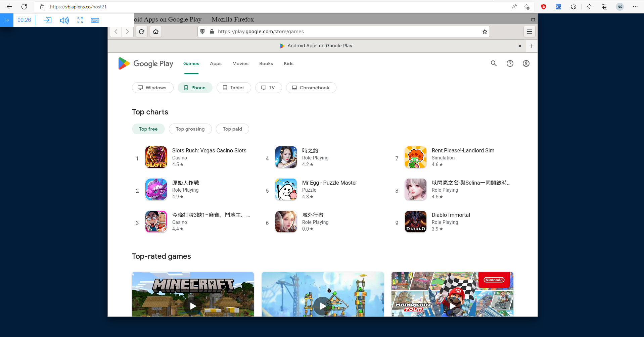Click the viewer exit session icon
The image size is (644, 337).
[x=48, y=20]
